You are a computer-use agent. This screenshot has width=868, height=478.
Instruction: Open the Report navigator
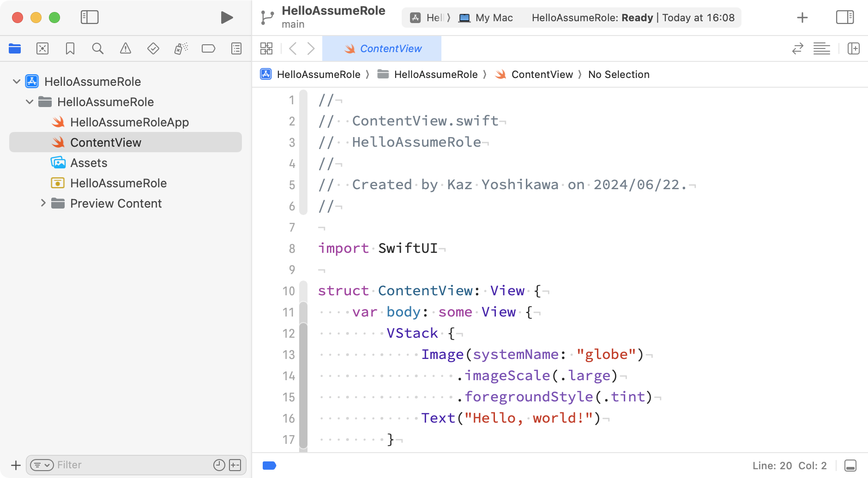click(x=236, y=48)
